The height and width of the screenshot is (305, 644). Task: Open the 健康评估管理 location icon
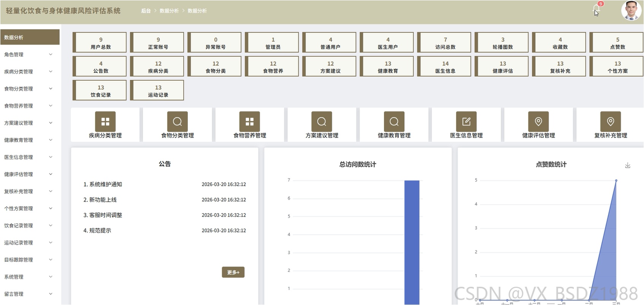coord(538,121)
